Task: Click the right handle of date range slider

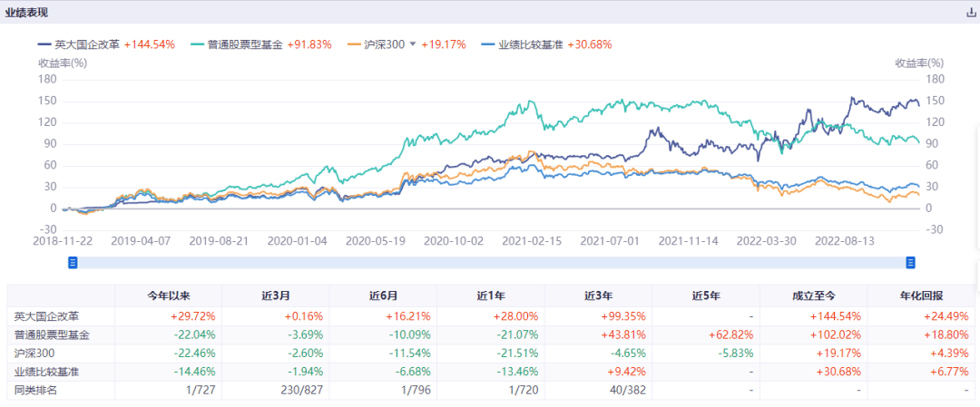Action: coord(910,262)
